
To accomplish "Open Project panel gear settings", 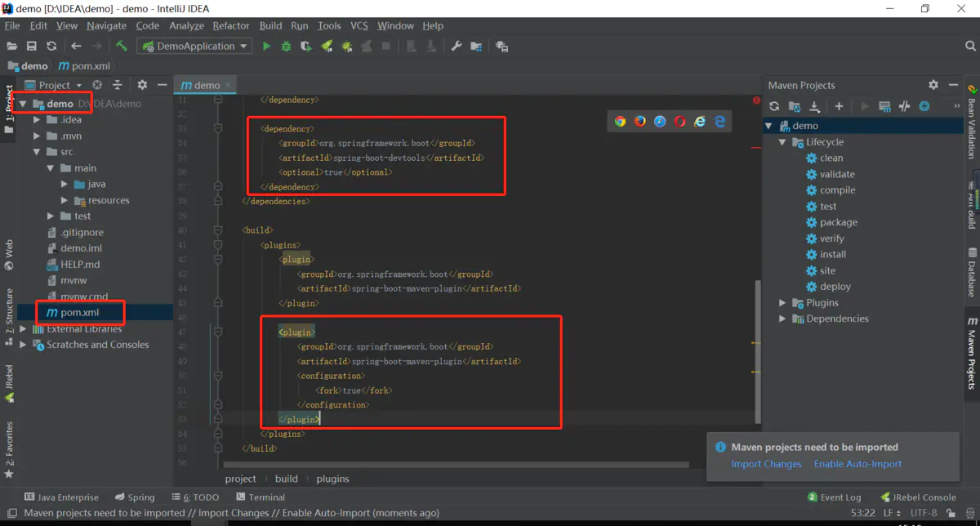I will pyautogui.click(x=142, y=85).
